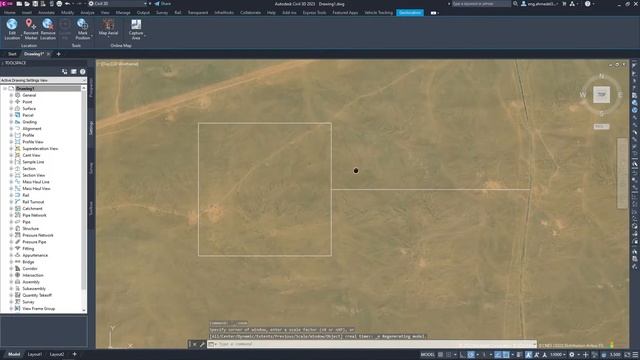
Task: Toggle lineweight display in status bar
Action: pyautogui.click(x=519, y=355)
